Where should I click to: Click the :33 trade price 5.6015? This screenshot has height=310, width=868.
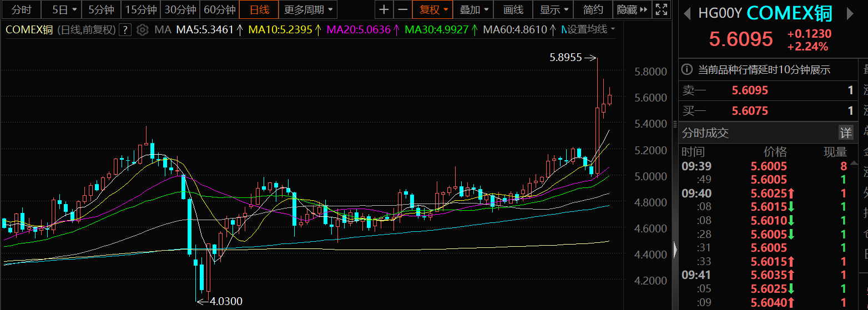(x=769, y=261)
